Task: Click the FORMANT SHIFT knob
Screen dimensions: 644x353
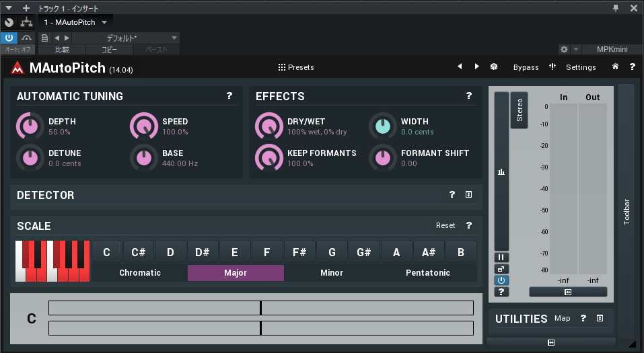Action: (383, 157)
